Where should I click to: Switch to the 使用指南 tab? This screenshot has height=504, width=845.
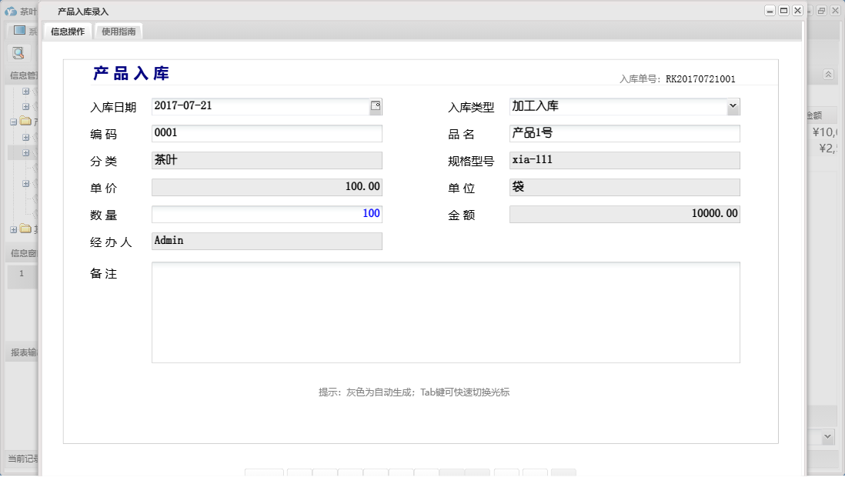click(x=118, y=32)
